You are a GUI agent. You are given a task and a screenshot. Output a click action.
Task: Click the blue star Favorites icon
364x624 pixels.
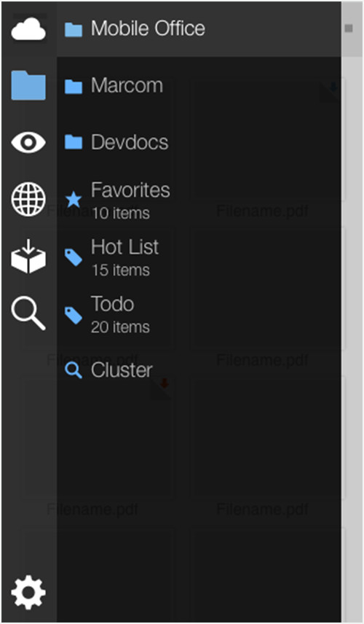tap(74, 200)
